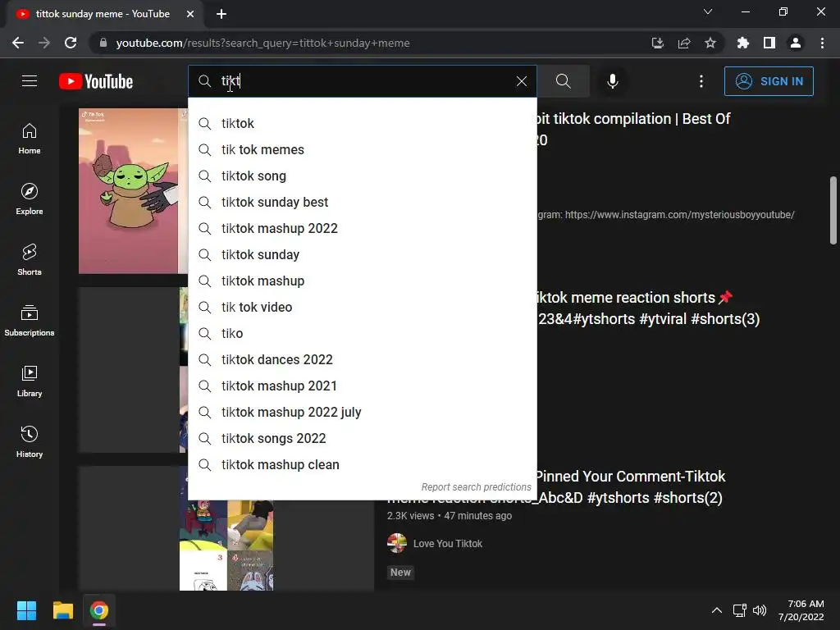Open 'tiktok meme reaction shorts' video title

(648, 308)
